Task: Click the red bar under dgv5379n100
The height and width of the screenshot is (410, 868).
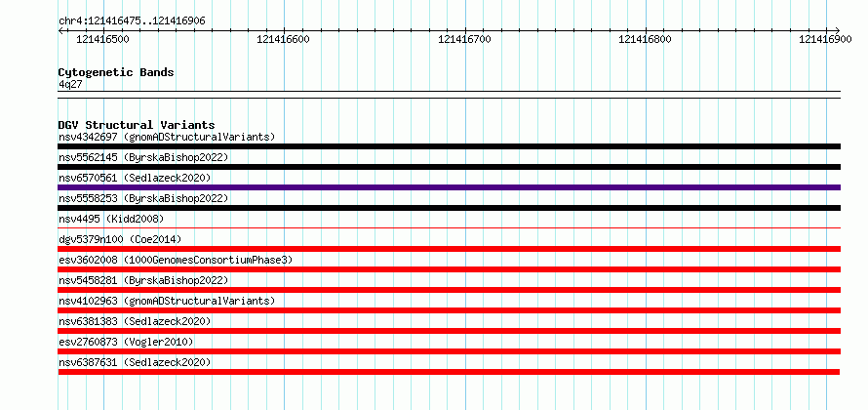Action: coord(449,249)
